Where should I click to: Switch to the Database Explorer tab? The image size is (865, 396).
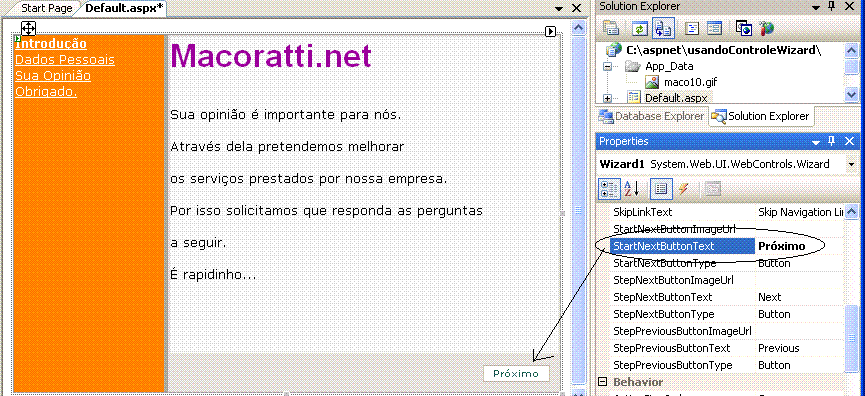pyautogui.click(x=652, y=116)
